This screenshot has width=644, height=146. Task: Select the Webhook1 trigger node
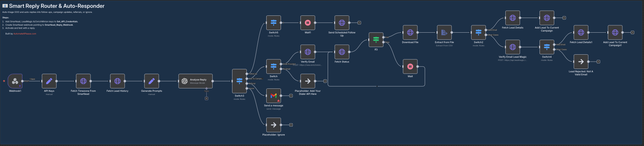point(15,81)
